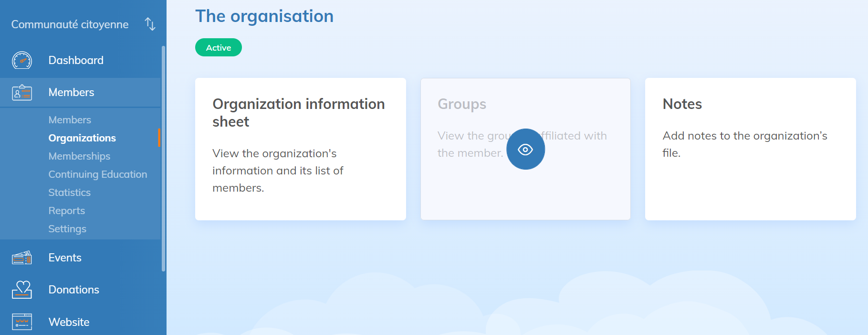This screenshot has width=868, height=335.
Task: Click the Events ticket icon
Action: point(22,258)
